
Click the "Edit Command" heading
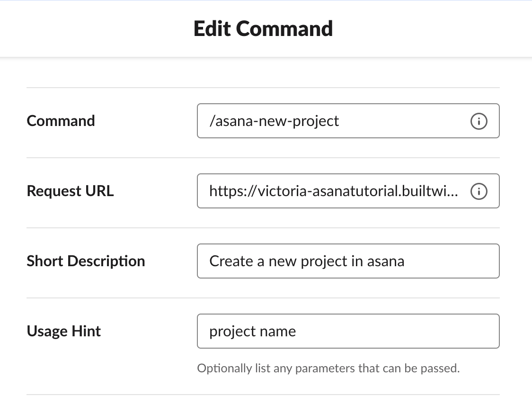[x=263, y=28]
